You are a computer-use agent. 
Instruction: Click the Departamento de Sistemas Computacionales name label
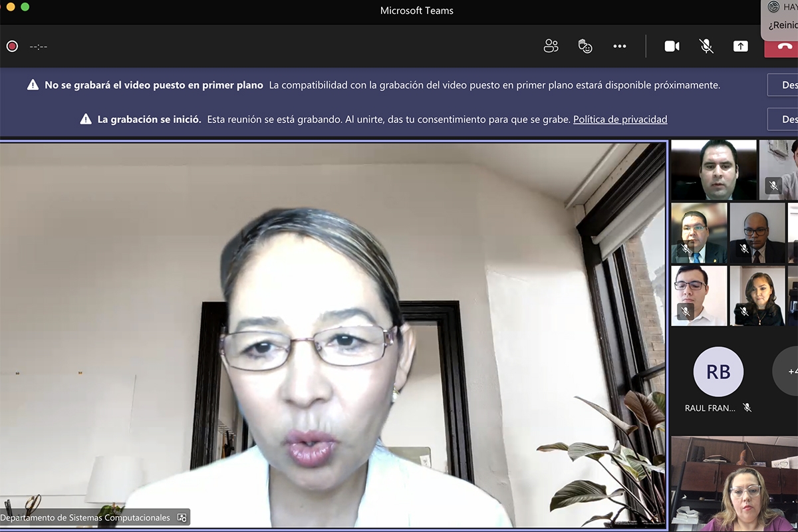coord(85,517)
